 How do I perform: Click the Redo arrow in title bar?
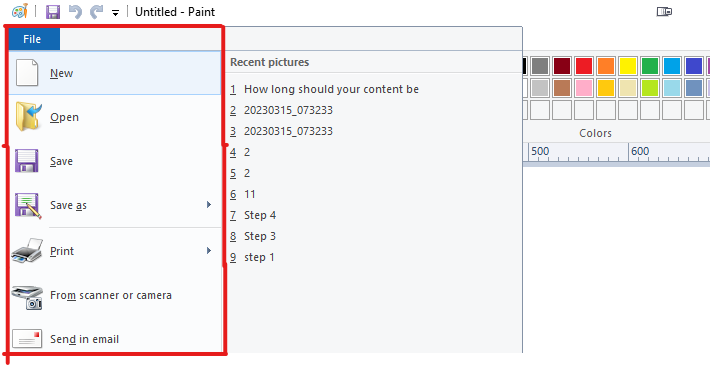97,12
